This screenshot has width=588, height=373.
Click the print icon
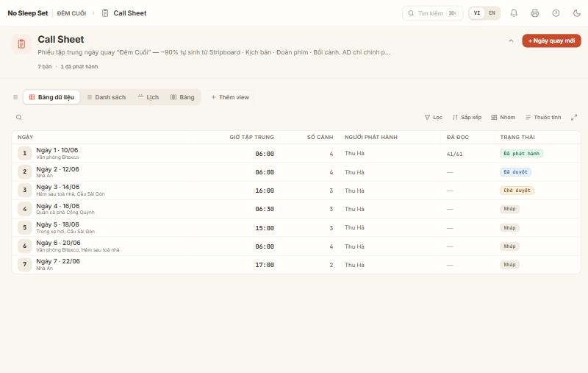click(x=535, y=13)
